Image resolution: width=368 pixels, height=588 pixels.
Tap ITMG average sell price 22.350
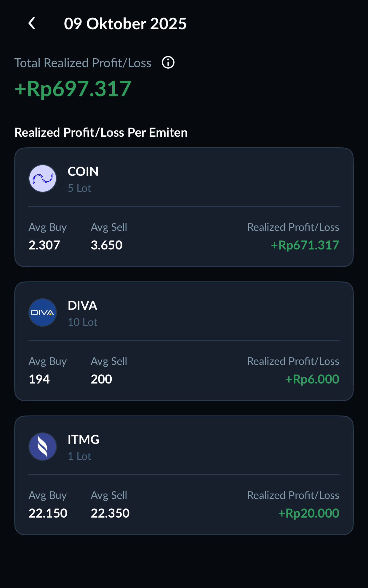[110, 513]
